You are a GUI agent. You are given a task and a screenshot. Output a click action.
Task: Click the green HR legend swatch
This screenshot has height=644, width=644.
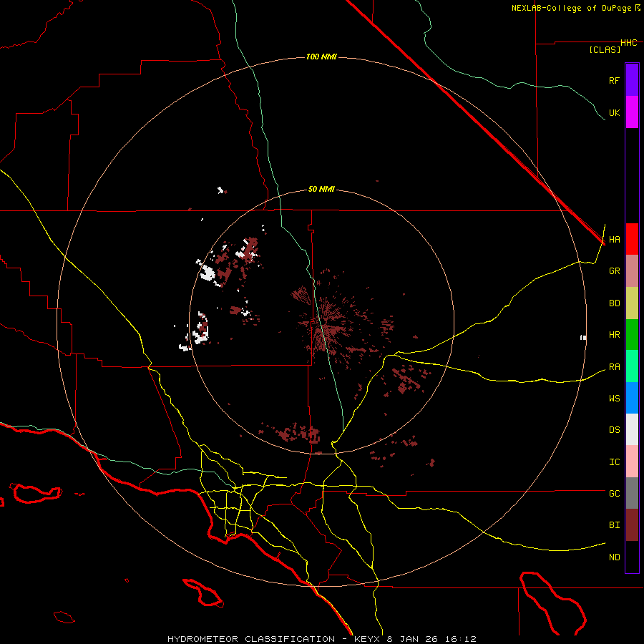pyautogui.click(x=632, y=334)
